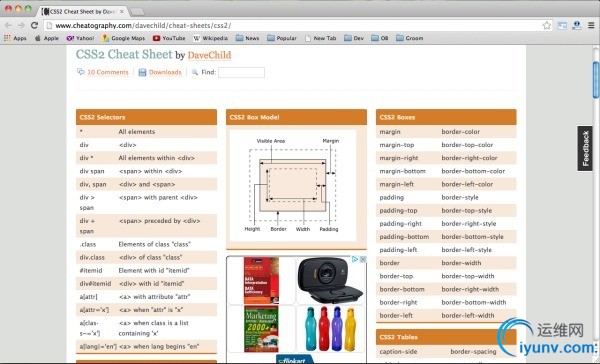Screen dimensions: 600x364
Task: Expand the Groom bookmarks folder
Action: tap(410, 38)
